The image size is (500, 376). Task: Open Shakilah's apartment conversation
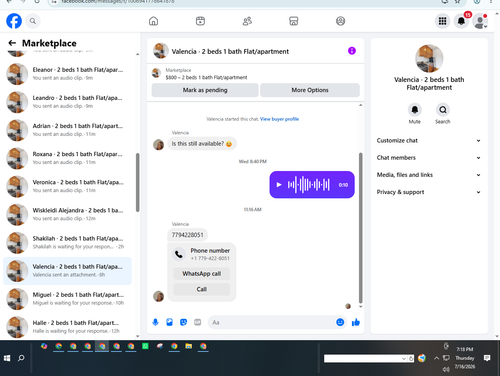tap(67, 242)
